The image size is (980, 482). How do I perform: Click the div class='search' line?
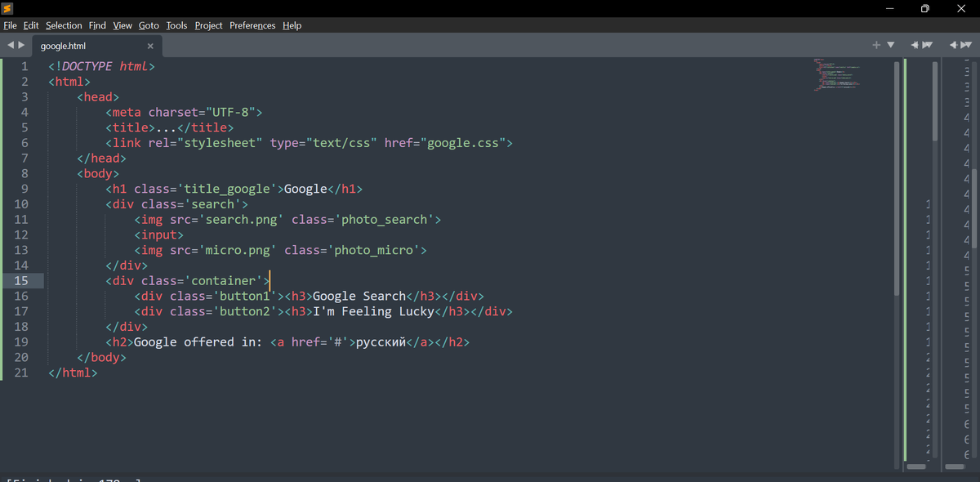[176, 204]
